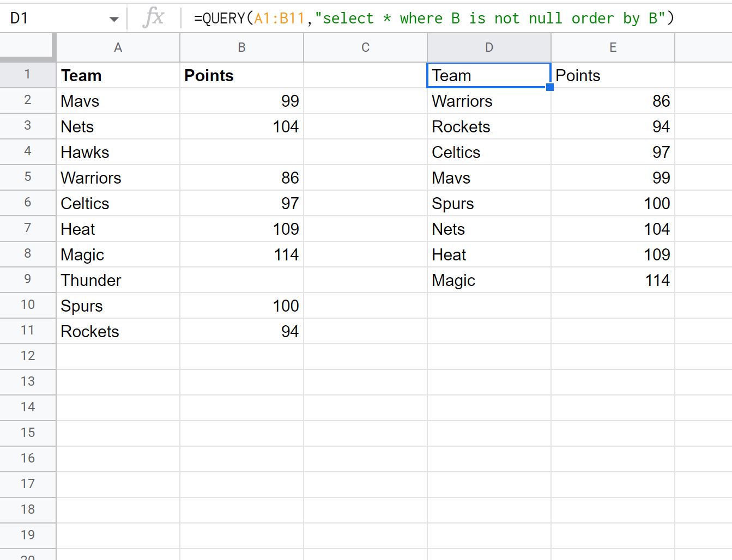Click Rockets cell in column A

coord(118,331)
